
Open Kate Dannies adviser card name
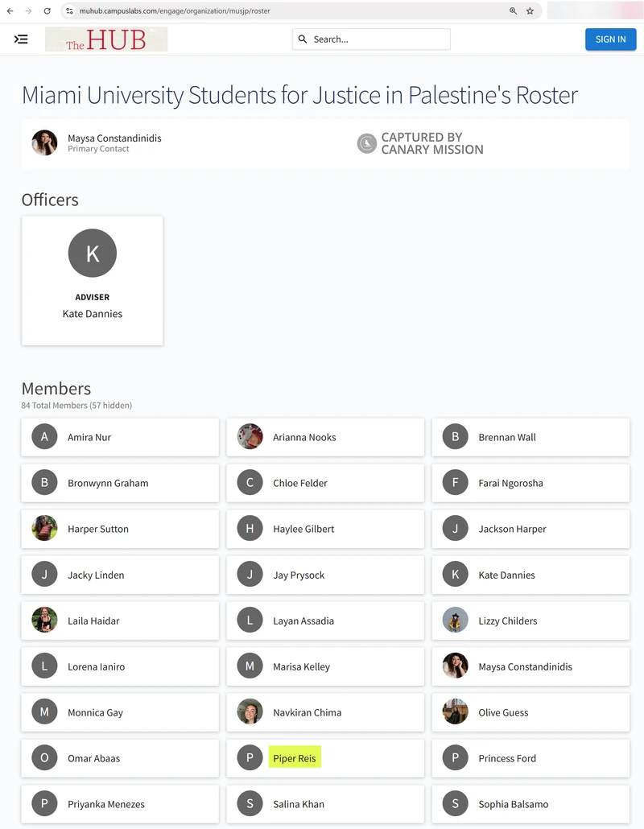click(93, 314)
